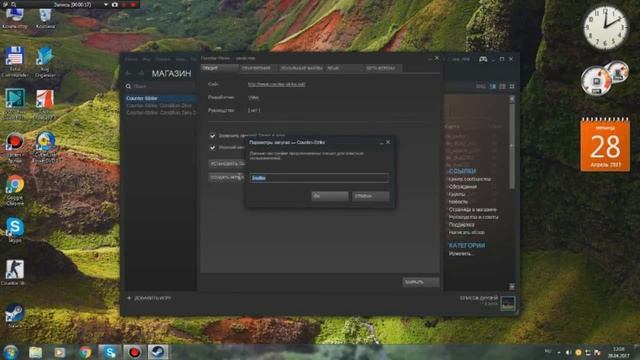Click the Закрыть button in properties window
Screen dimensions: 640x360
pyautogui.click(x=421, y=282)
